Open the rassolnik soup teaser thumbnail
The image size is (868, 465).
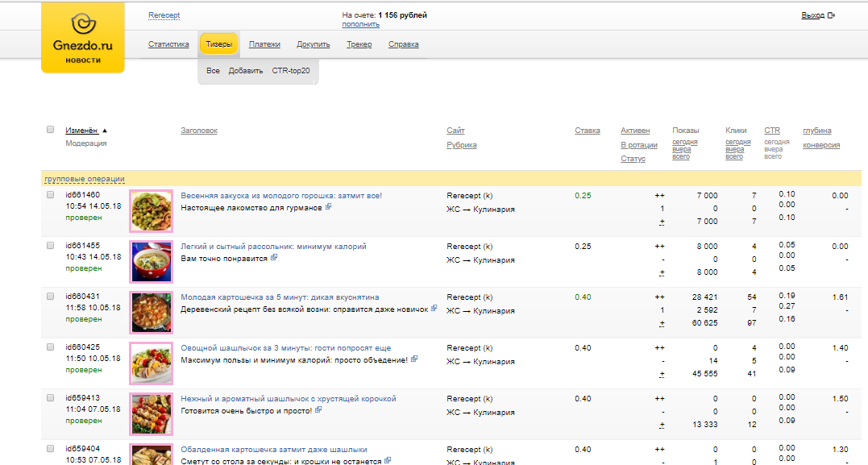pyautogui.click(x=151, y=261)
